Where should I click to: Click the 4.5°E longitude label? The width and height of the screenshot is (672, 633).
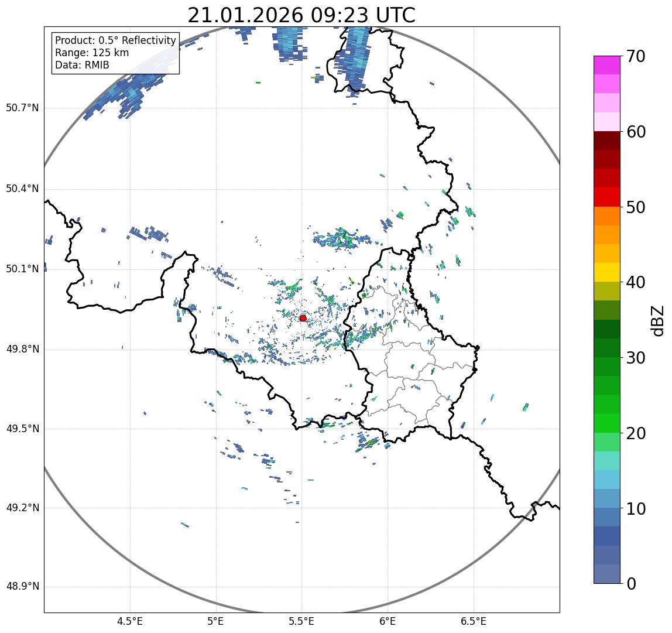tap(131, 621)
